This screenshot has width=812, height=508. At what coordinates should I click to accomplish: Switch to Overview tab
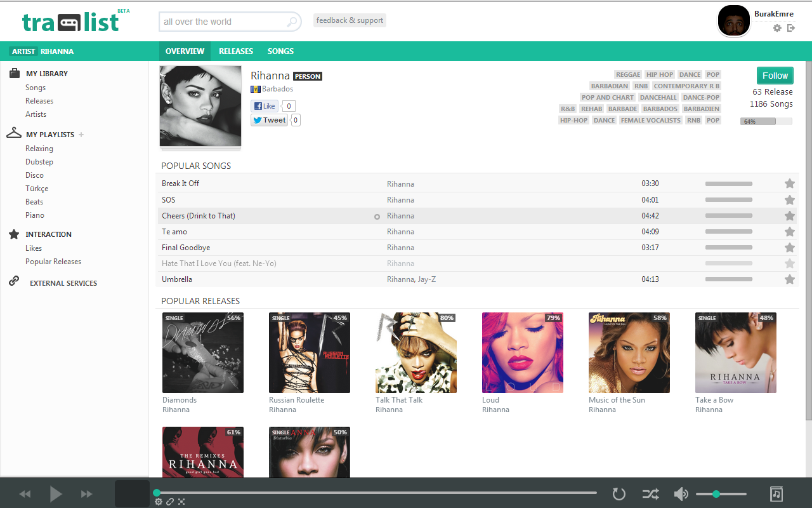(x=185, y=51)
